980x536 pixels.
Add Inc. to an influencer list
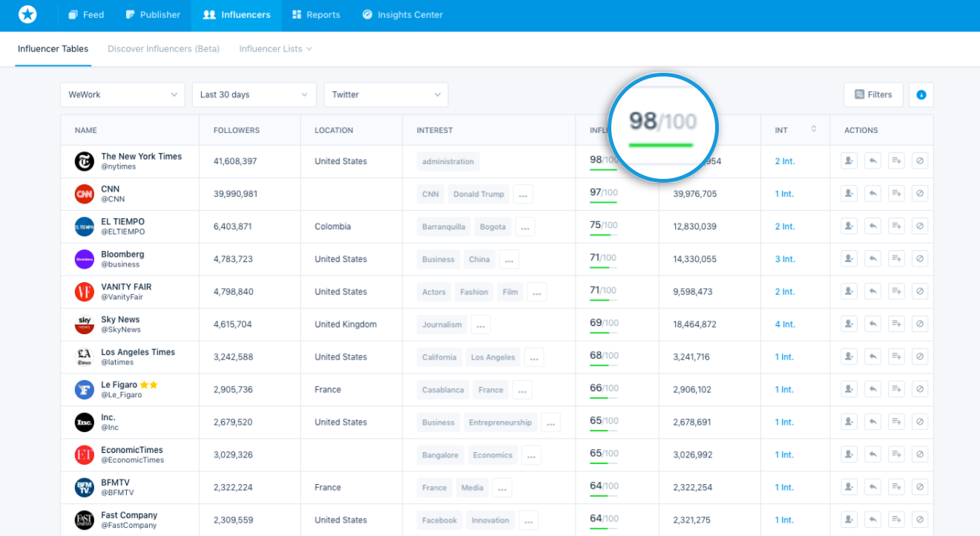(x=896, y=422)
